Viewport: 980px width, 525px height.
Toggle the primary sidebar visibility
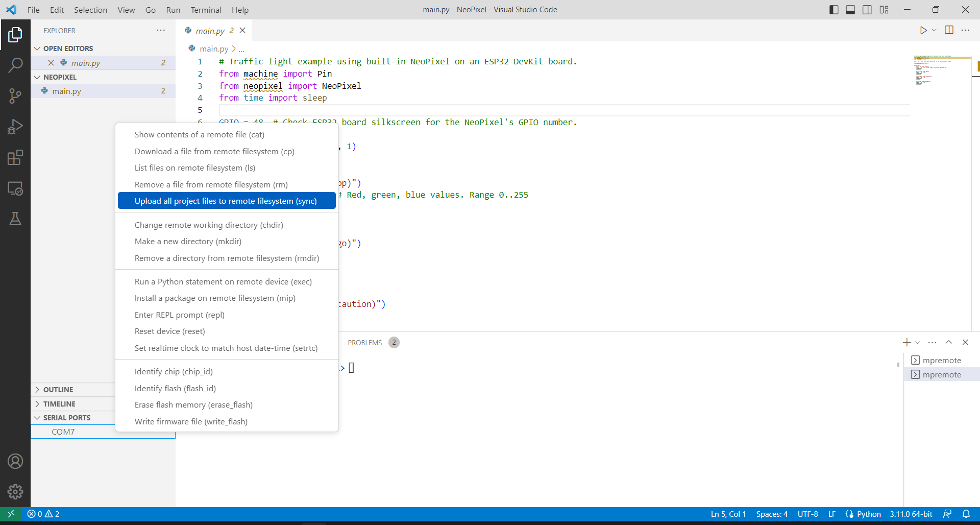pos(833,9)
